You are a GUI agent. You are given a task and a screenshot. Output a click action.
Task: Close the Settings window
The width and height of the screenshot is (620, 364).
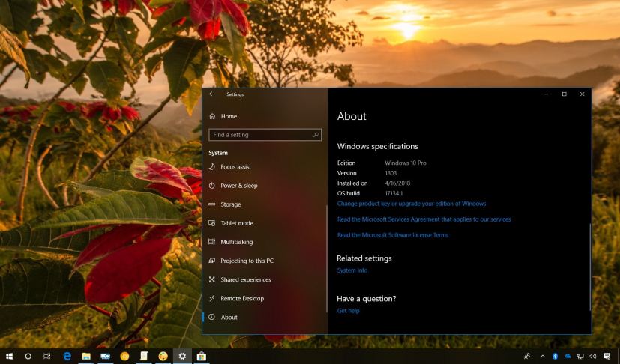582,94
